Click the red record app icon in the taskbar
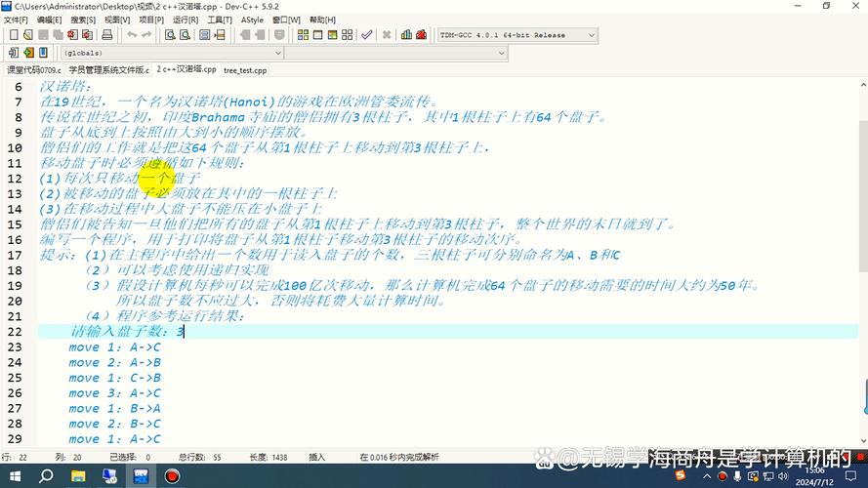This screenshot has height=488, width=868. click(172, 476)
